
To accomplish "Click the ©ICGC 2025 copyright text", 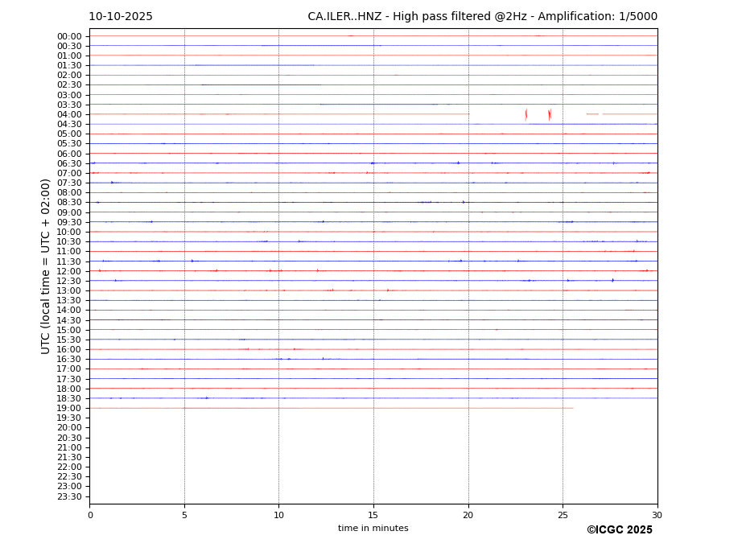I will (x=619, y=530).
